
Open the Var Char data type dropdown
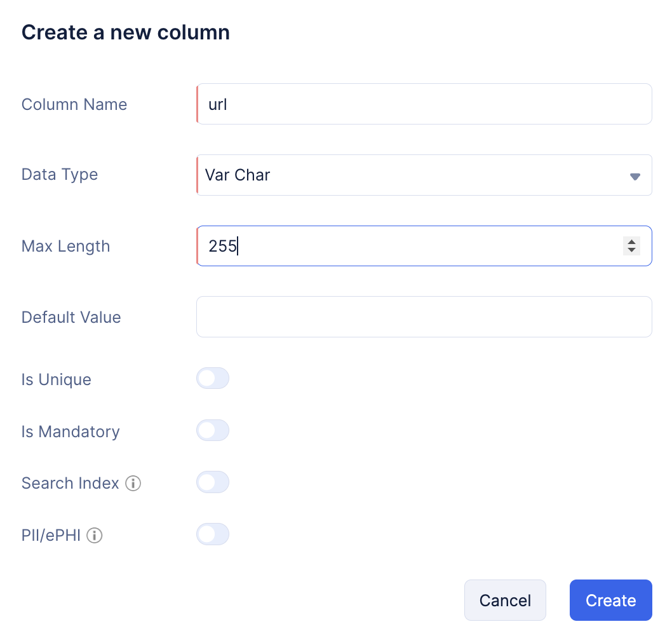tap(424, 175)
